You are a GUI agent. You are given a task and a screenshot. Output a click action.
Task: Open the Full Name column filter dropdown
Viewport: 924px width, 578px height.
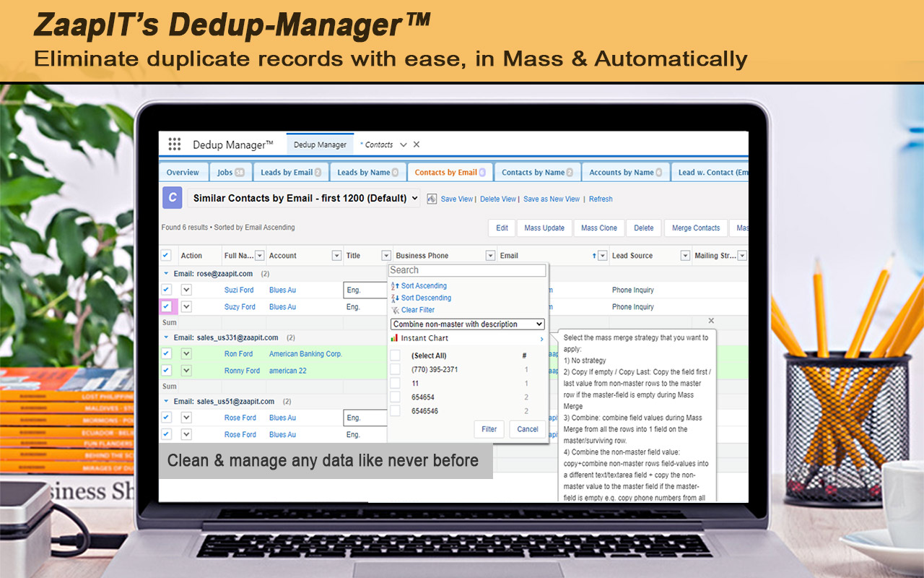pyautogui.click(x=260, y=256)
